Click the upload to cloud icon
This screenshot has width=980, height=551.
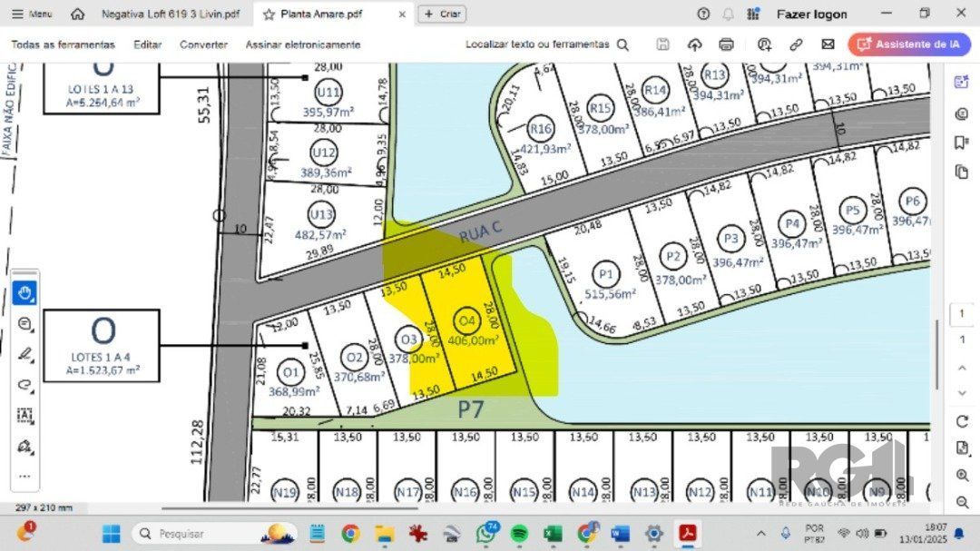click(x=695, y=44)
